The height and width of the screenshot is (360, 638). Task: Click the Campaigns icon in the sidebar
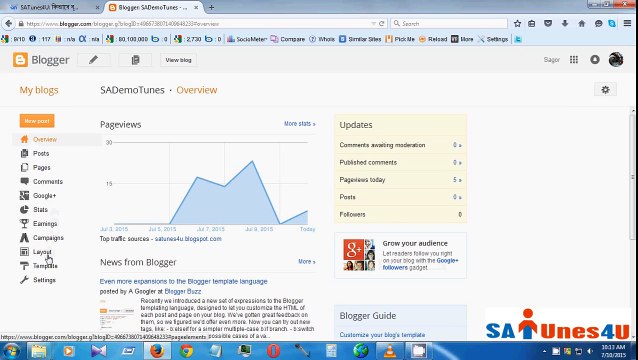pyautogui.click(x=24, y=238)
